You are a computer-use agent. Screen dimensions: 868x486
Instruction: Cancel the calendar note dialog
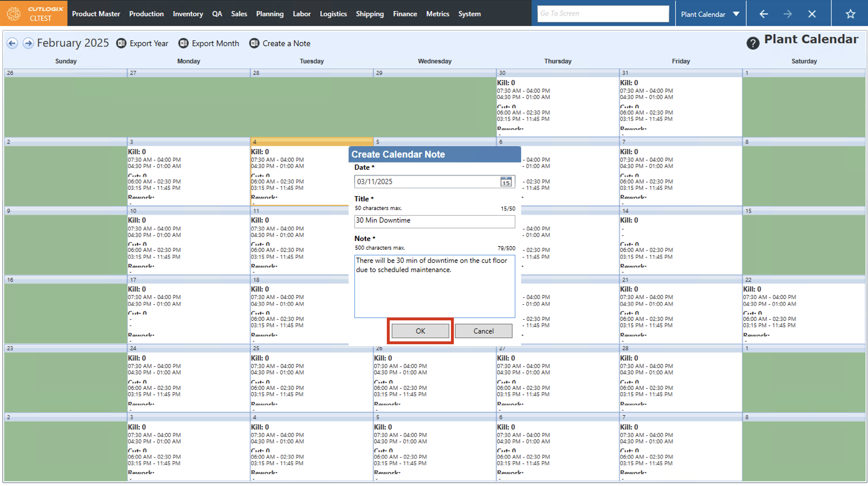coord(483,331)
